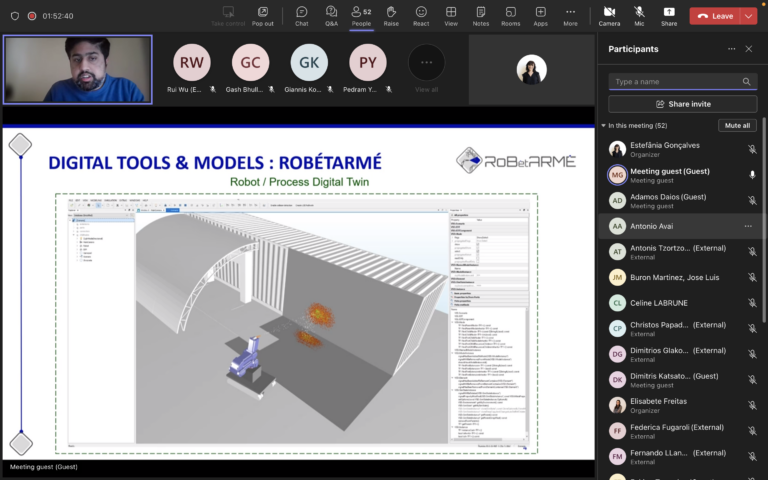Toggle Dimitrios Glako mic icon

click(752, 354)
